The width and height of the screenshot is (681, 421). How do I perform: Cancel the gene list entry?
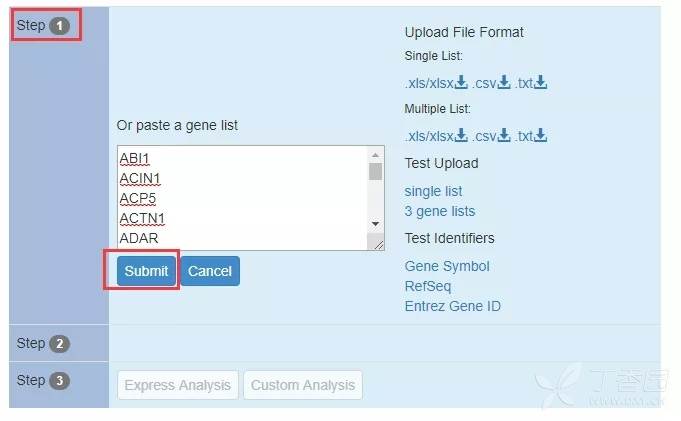[210, 271]
